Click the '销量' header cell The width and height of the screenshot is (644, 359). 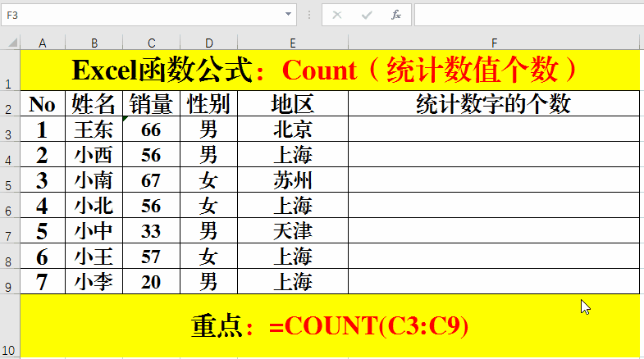pyautogui.click(x=152, y=103)
